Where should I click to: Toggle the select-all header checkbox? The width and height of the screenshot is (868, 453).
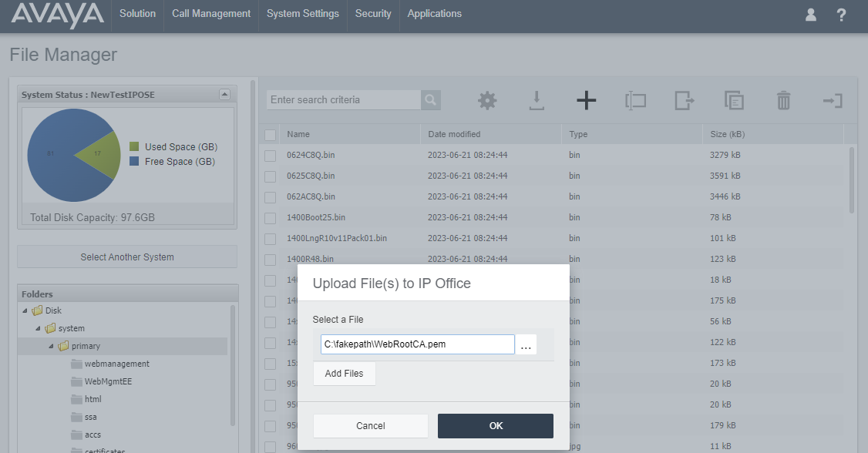coord(270,135)
